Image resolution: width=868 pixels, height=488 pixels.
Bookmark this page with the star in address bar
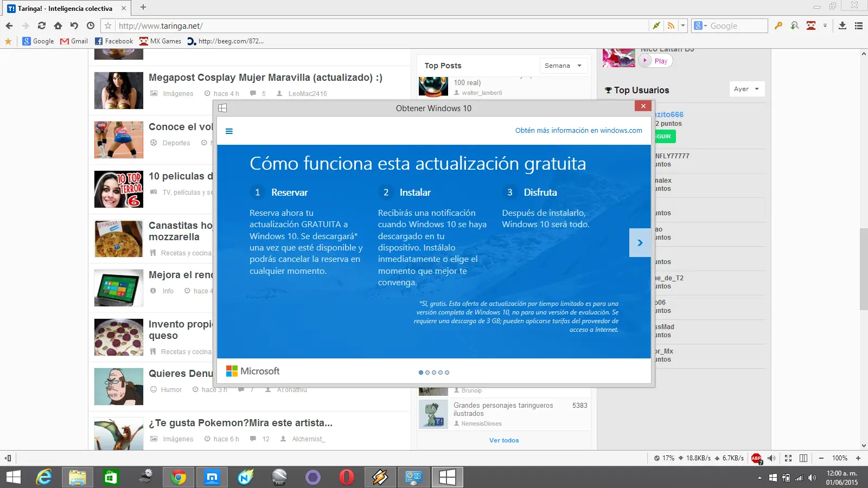pyautogui.click(x=108, y=25)
